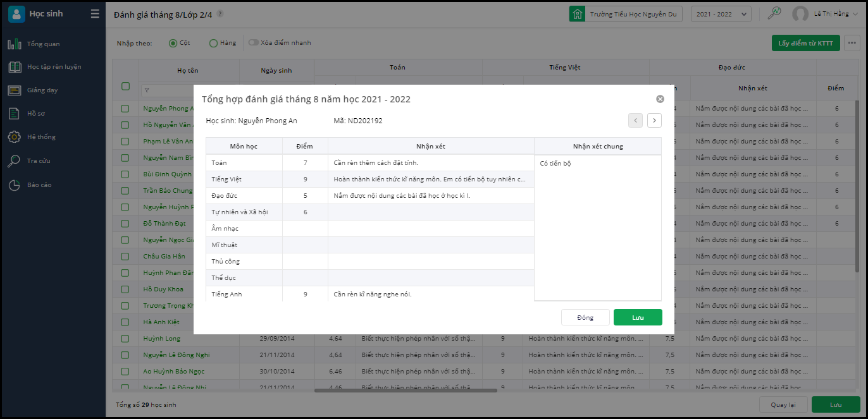Click Toán score cell showing 7
868x419 pixels.
(305, 163)
